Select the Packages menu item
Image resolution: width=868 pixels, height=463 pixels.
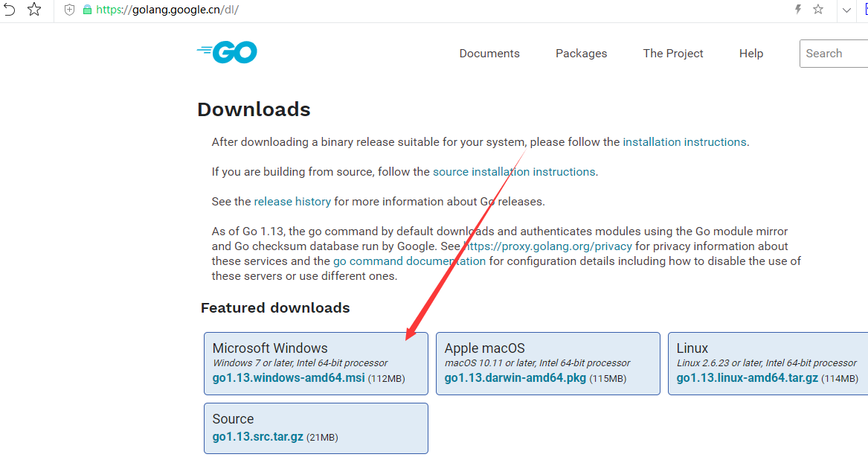[x=581, y=53]
